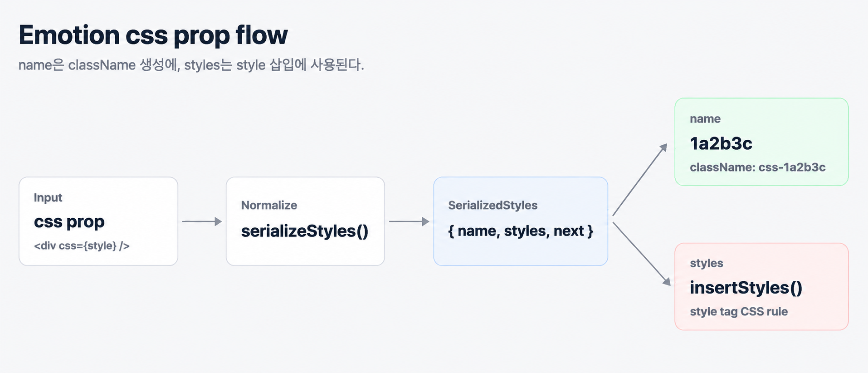Click the arrow from css prop to serializeStyles
868x373 pixels.
[x=202, y=221]
